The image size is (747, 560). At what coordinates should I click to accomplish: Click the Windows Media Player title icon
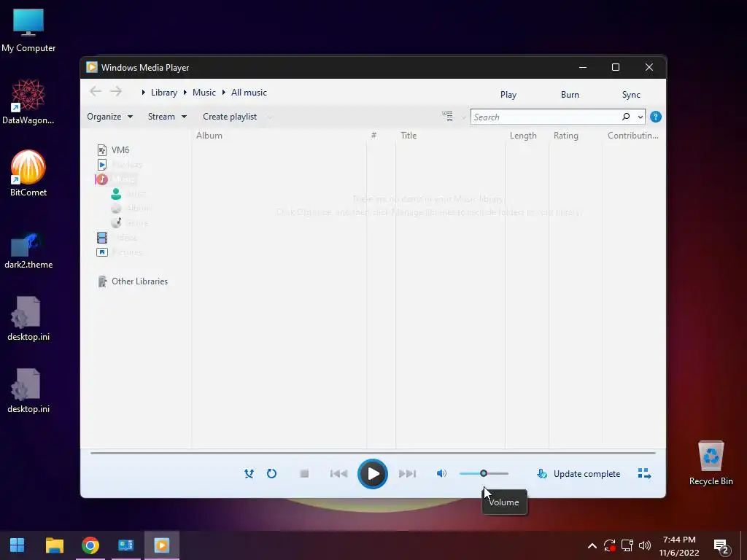(x=92, y=67)
